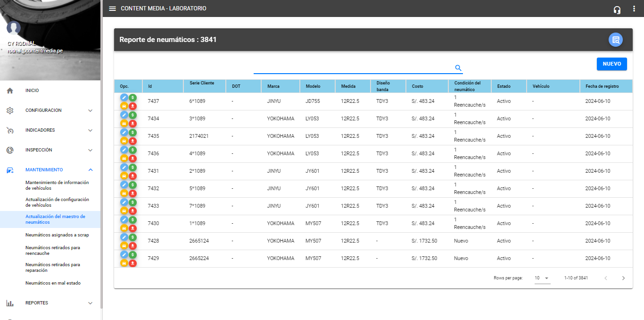Go to the next page of results
The width and height of the screenshot is (644, 320).
pos(623,278)
